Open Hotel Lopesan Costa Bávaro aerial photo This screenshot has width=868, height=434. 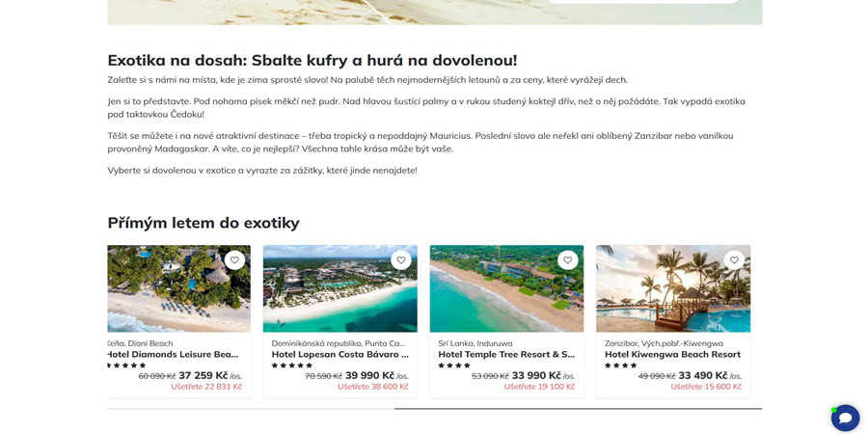point(339,288)
